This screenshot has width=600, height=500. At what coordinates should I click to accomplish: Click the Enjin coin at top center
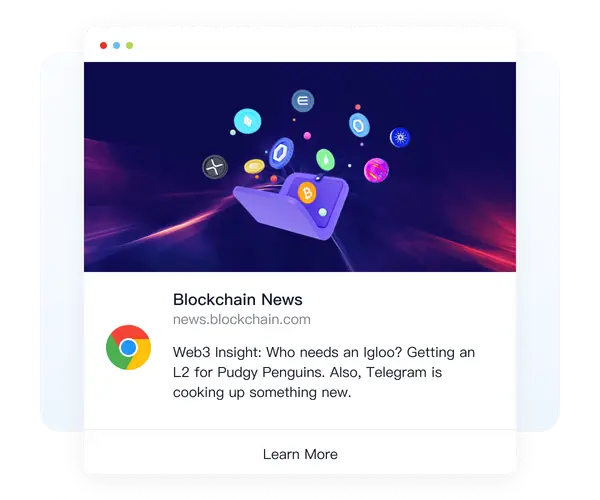click(x=303, y=101)
